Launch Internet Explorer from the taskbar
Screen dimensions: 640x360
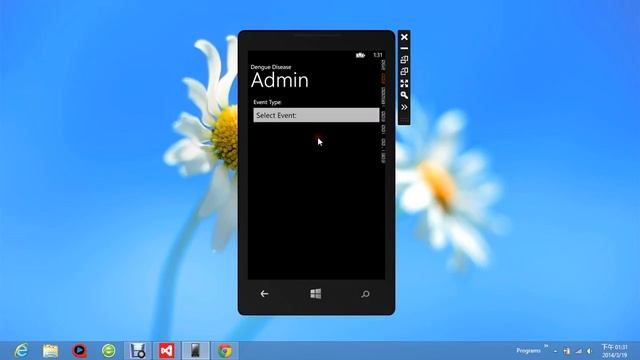(21, 351)
